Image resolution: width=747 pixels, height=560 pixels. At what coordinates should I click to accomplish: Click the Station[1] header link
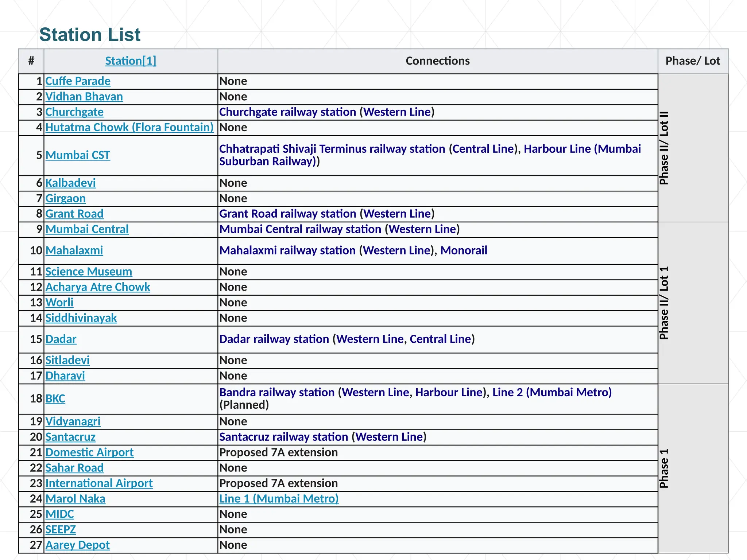131,61
